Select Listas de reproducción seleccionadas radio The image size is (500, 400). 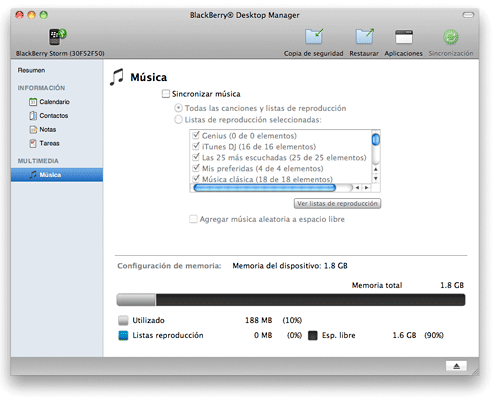178,119
